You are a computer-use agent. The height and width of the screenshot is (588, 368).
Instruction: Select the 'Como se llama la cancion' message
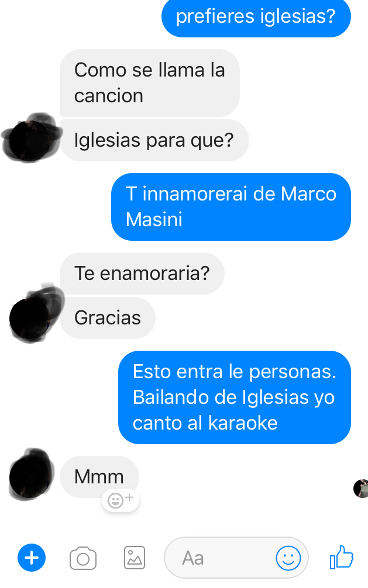click(149, 83)
